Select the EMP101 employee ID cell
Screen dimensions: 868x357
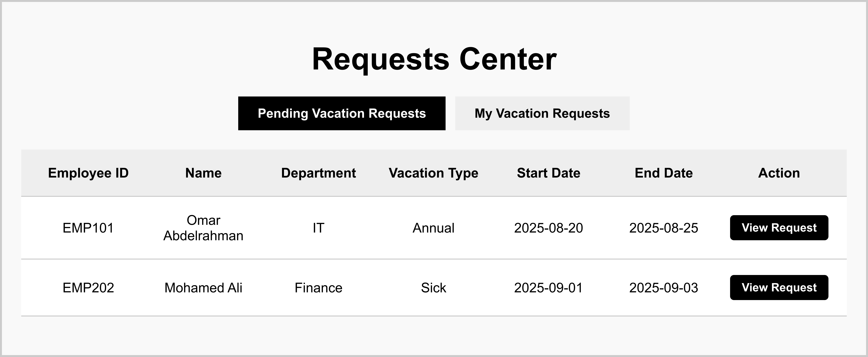(x=88, y=228)
